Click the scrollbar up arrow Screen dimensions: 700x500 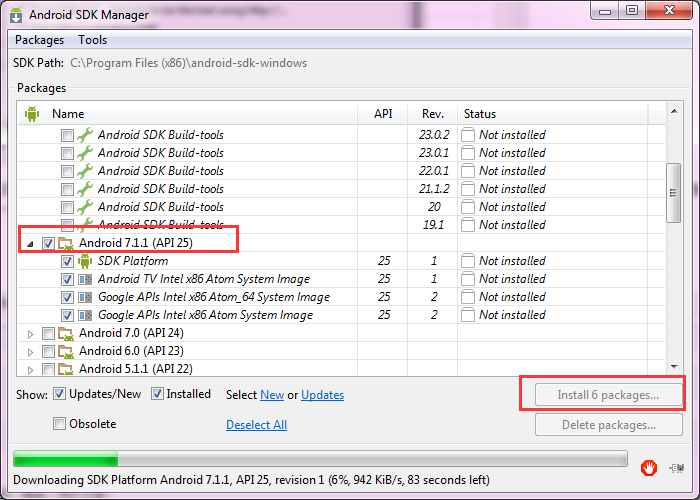tap(674, 112)
